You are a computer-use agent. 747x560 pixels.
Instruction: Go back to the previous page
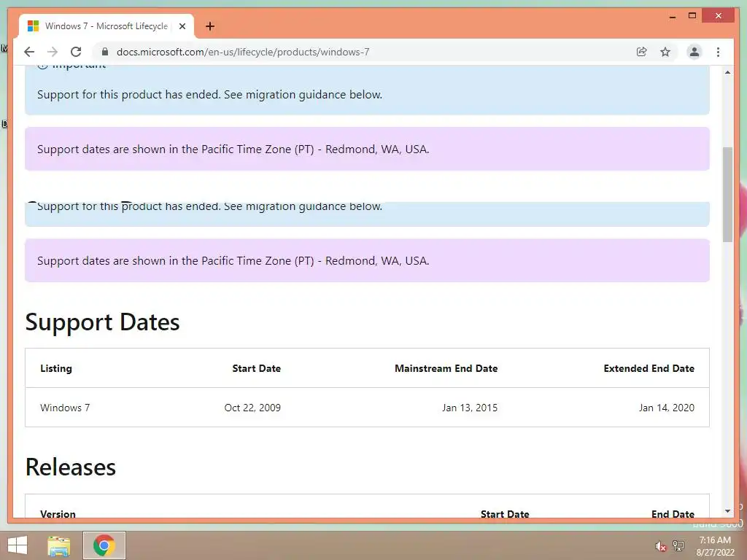[x=29, y=52]
